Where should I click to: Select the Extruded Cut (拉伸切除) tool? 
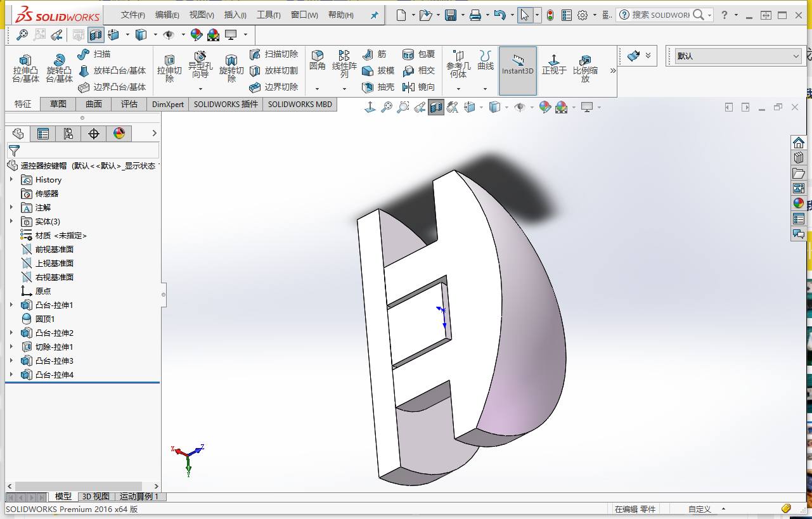coord(169,68)
